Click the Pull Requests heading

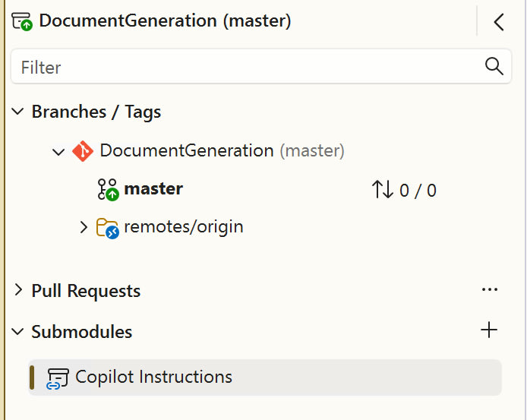coord(86,291)
